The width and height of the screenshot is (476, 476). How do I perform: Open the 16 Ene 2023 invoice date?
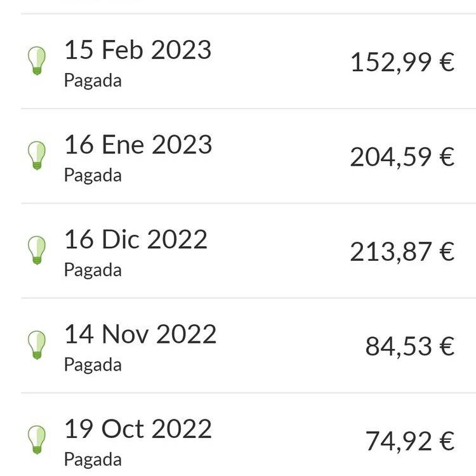point(138,144)
